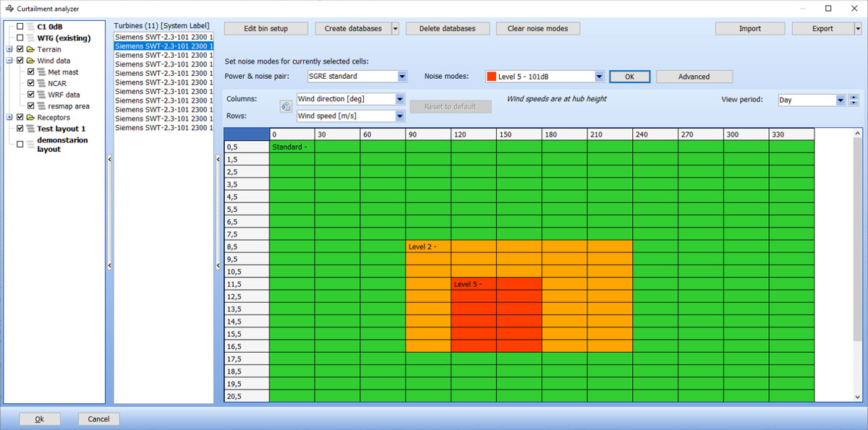This screenshot has width=868, height=430.
Task: Click the Receptors folder icon
Action: [31, 117]
